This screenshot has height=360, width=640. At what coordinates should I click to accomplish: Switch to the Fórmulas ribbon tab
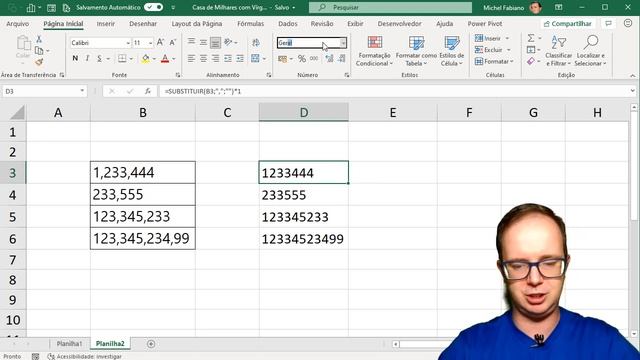[250, 24]
